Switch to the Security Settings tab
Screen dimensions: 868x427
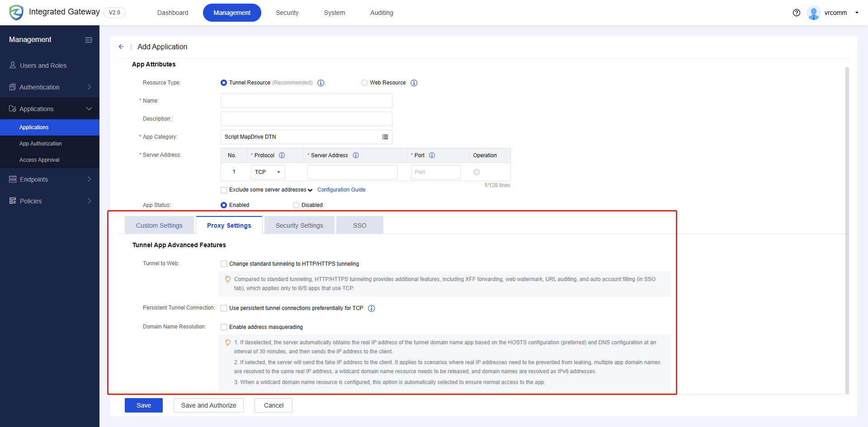tap(299, 225)
